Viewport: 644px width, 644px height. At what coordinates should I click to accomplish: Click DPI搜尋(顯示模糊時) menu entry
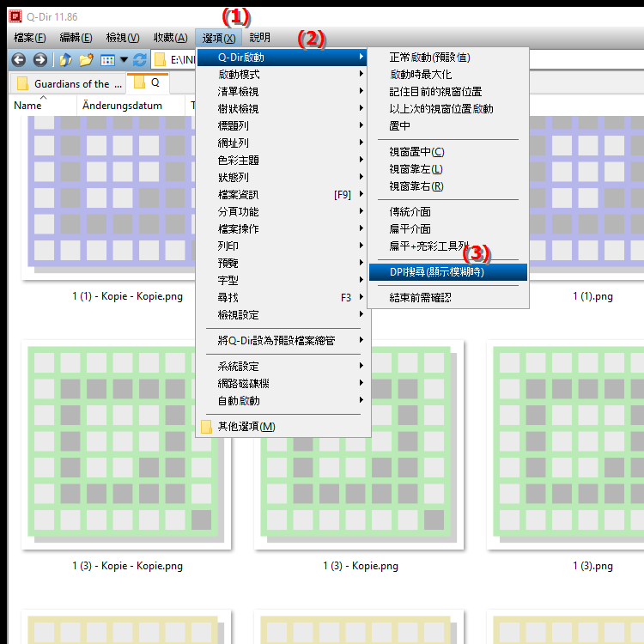pyautogui.click(x=447, y=272)
